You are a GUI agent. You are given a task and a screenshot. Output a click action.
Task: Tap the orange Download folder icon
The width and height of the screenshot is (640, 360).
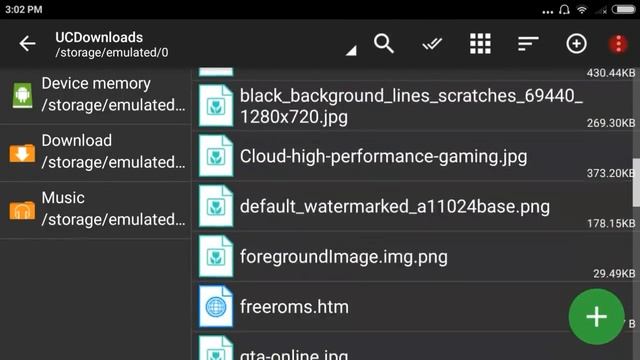(22, 153)
